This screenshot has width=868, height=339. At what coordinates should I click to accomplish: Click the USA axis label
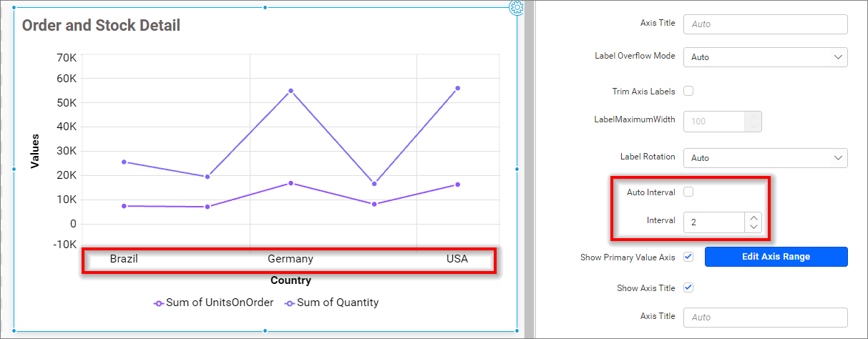tap(457, 259)
